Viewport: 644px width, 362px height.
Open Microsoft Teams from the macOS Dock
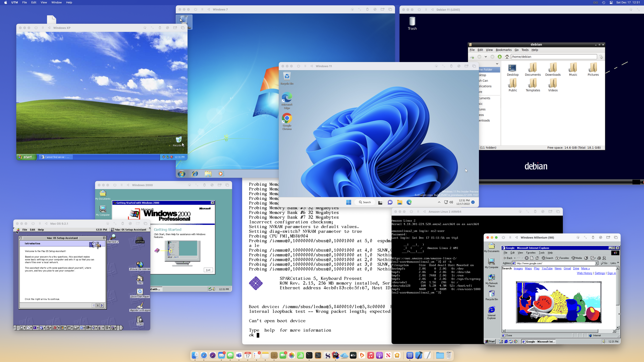[239, 355]
